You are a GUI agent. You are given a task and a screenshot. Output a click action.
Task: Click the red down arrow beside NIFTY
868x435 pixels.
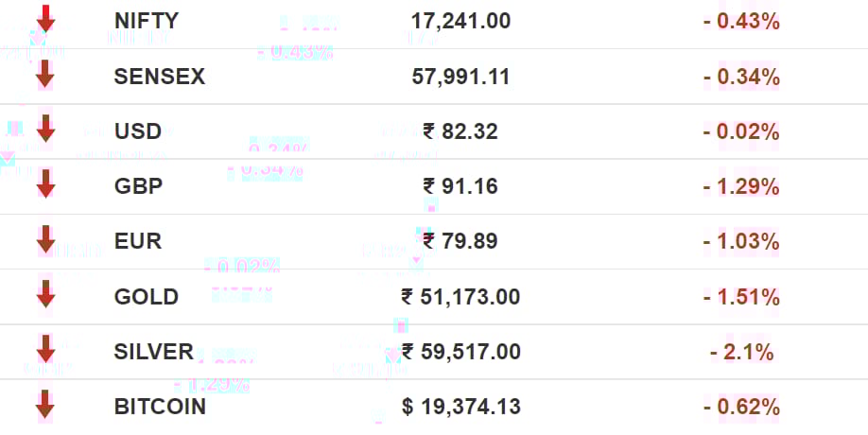coord(45,19)
